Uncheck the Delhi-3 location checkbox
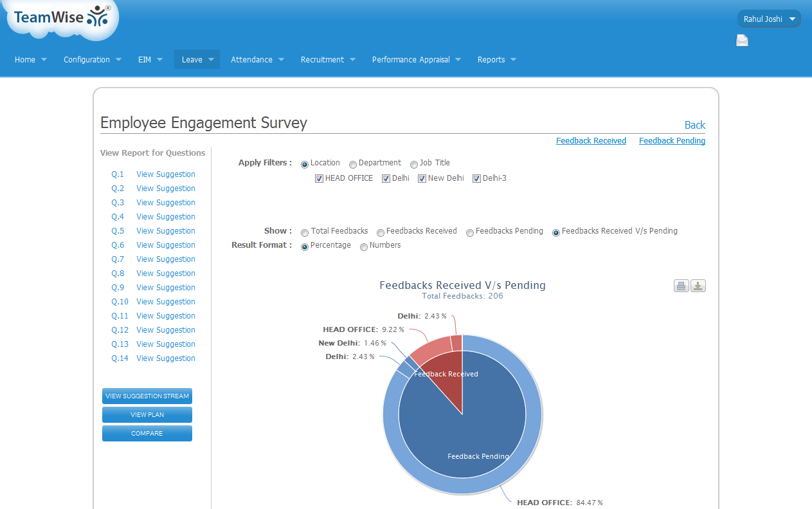Screen dimensions: 812x509 coord(476,179)
